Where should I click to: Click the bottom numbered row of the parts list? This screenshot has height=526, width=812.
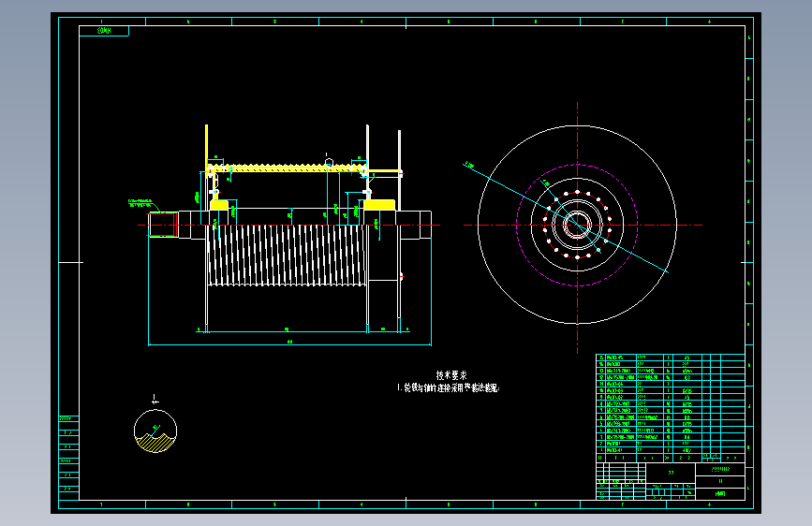[670, 450]
